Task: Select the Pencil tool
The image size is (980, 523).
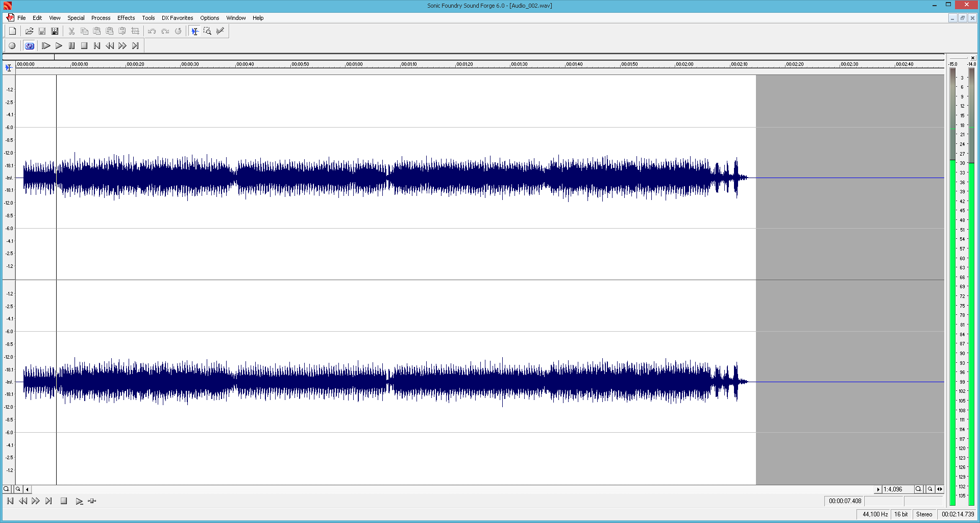Action: [220, 31]
